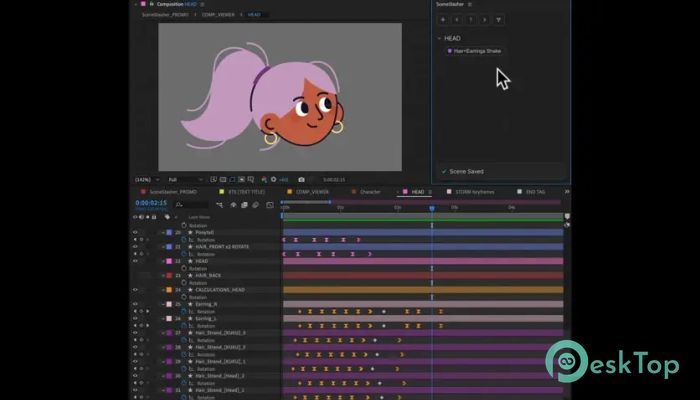Collapse the Earring_R layer properties
The height and width of the screenshot is (400, 700).
click(163, 304)
